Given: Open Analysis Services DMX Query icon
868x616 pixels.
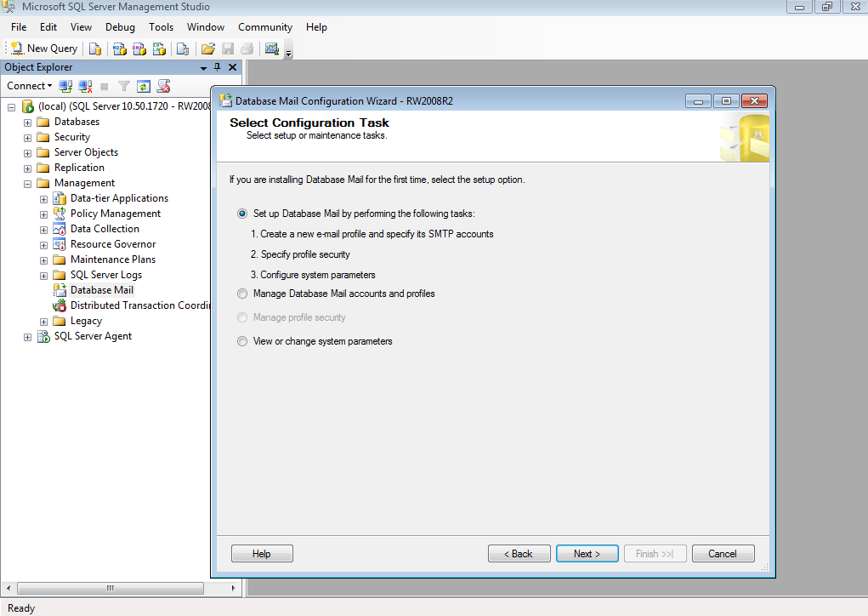Looking at the screenshot, I should (x=139, y=48).
